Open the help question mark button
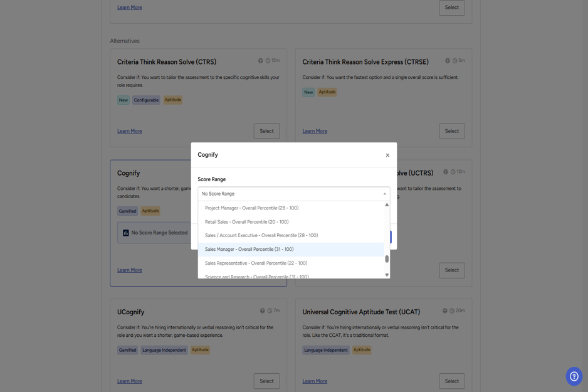The width and height of the screenshot is (588, 392). point(574,376)
